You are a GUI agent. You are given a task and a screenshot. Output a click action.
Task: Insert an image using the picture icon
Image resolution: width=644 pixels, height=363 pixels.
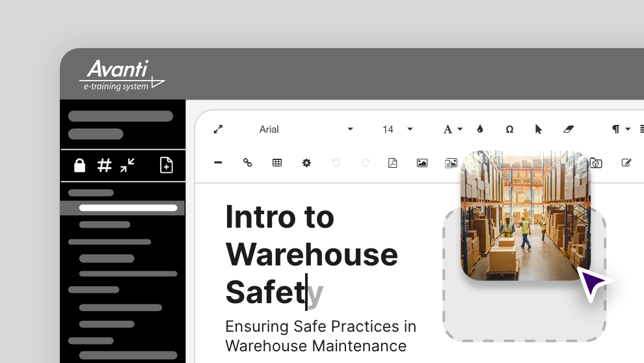[x=422, y=163]
